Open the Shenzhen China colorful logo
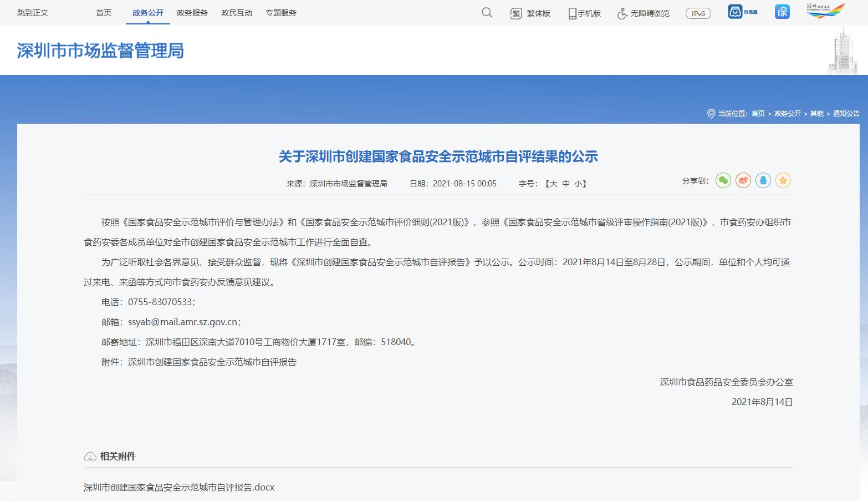The width and height of the screenshot is (868, 501). click(825, 11)
